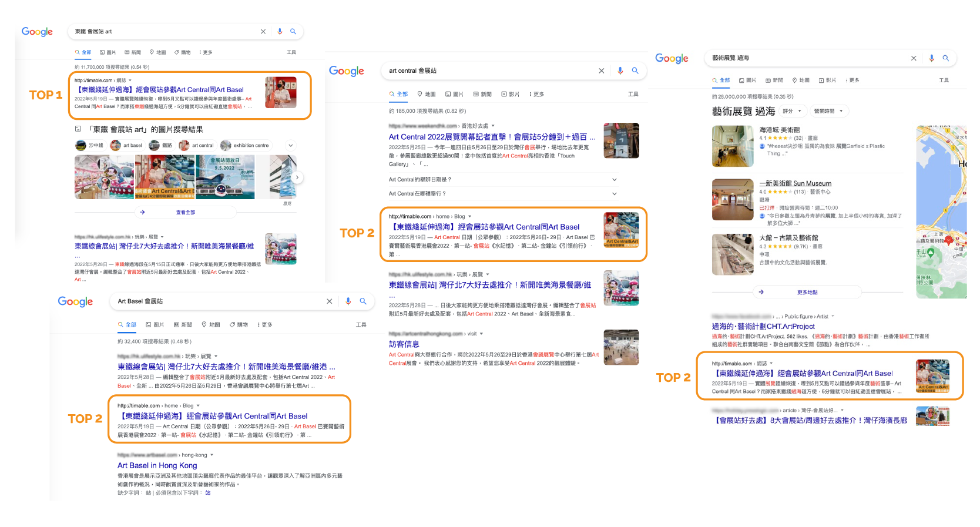Clear the '東鐵 會展站 art' search query

tap(263, 32)
